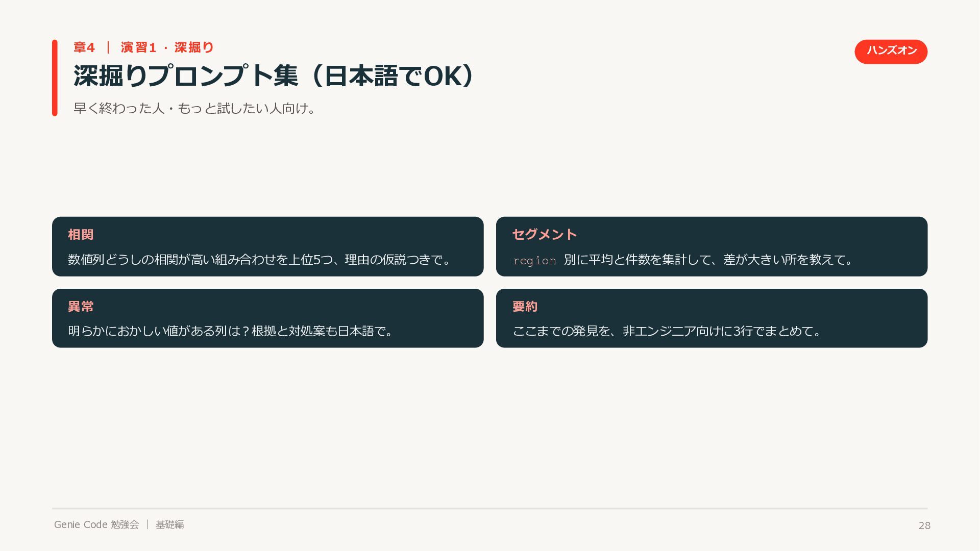Click the red vertical accent bar
Image resolution: width=980 pixels, height=551 pixels.
(x=55, y=78)
